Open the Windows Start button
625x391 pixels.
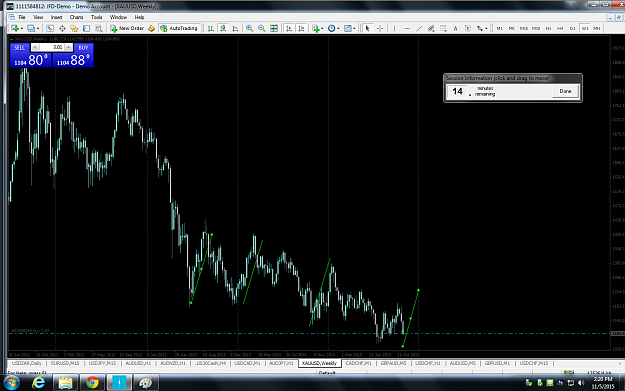click(x=11, y=383)
